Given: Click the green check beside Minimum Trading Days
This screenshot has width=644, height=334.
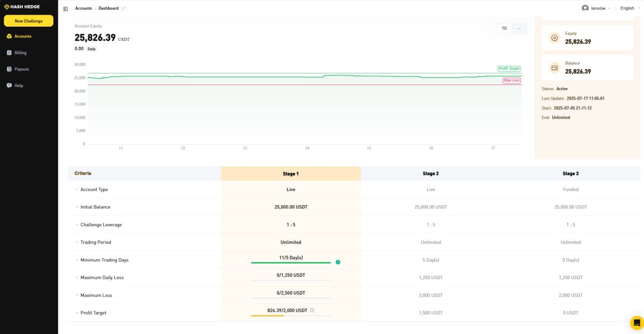Looking at the screenshot, I should coord(338,262).
